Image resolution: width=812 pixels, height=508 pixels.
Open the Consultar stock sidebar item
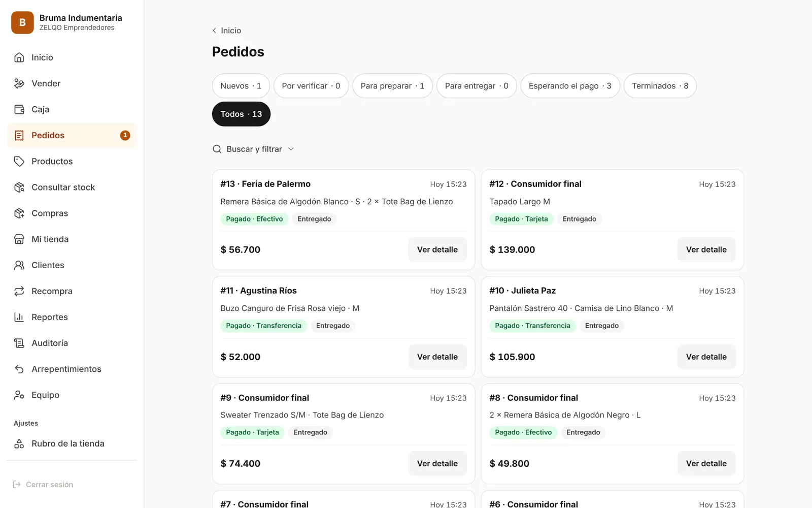pos(72,187)
